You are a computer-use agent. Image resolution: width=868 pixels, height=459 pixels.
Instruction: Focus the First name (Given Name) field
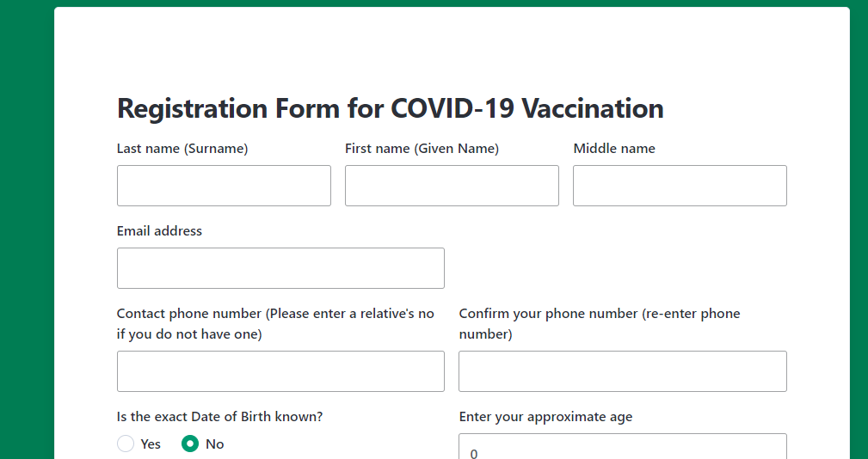point(452,186)
